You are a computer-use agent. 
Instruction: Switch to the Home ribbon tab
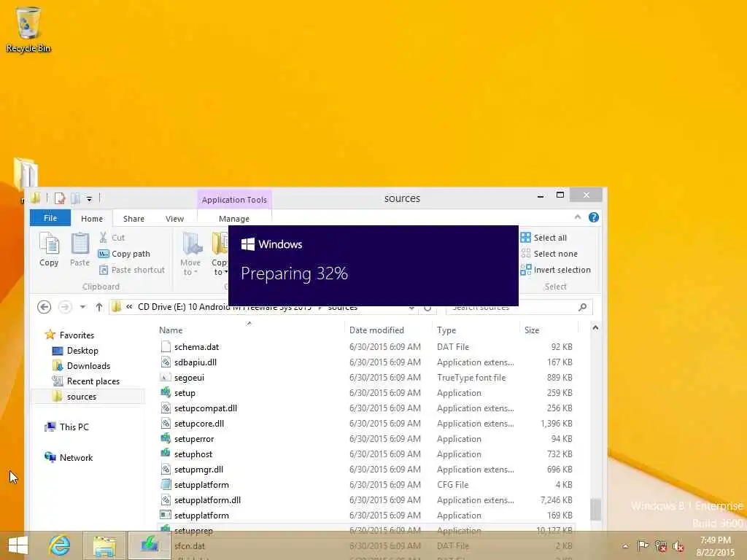point(92,219)
